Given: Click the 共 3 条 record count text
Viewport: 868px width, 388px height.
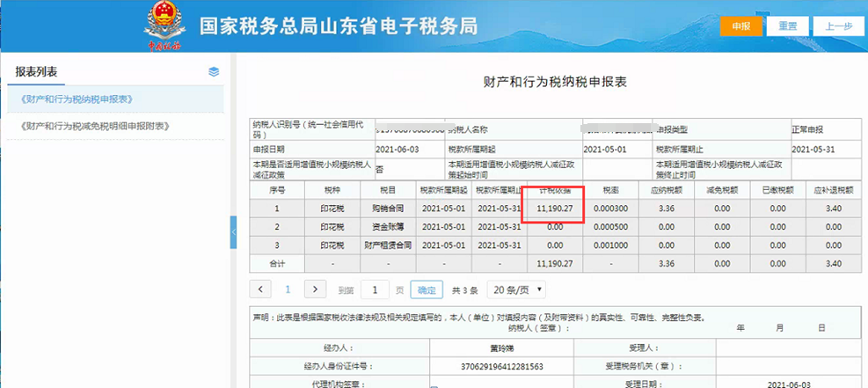Looking at the screenshot, I should [x=465, y=289].
